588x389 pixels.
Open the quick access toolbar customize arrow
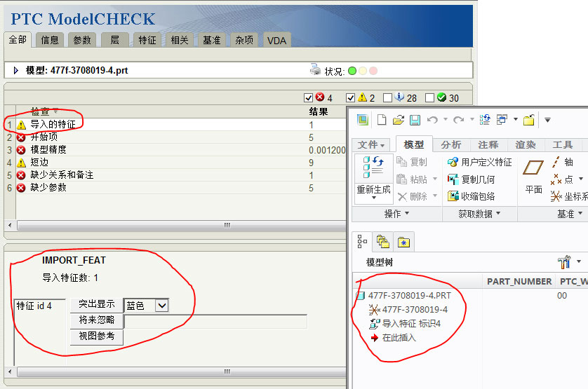547,120
